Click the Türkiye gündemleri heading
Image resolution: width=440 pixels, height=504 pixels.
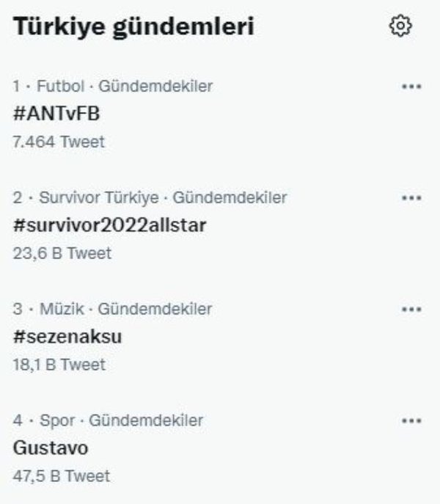click(x=134, y=27)
